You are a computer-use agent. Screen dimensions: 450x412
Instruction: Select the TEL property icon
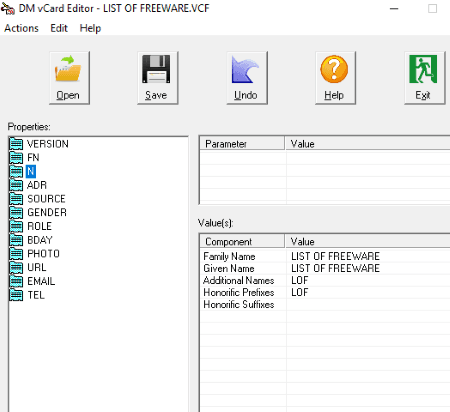[16, 295]
